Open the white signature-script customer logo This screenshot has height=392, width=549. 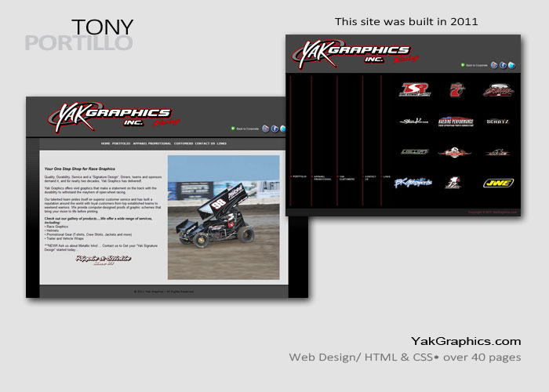coord(414,122)
